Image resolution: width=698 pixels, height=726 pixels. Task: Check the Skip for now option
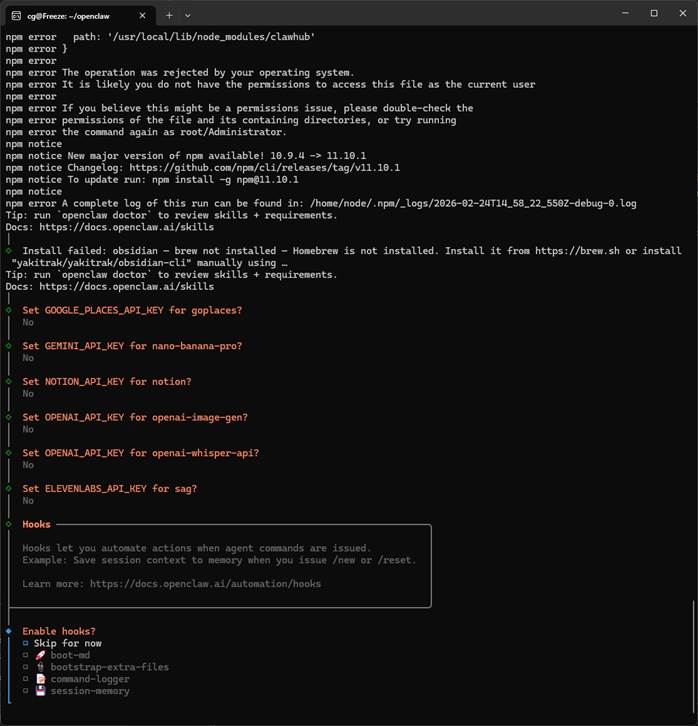pos(26,643)
